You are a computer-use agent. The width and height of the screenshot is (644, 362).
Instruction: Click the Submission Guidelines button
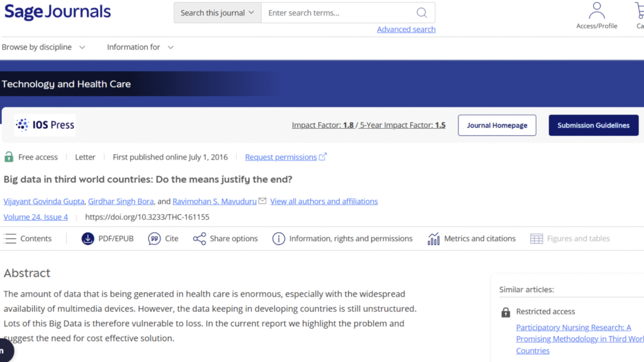[593, 125]
